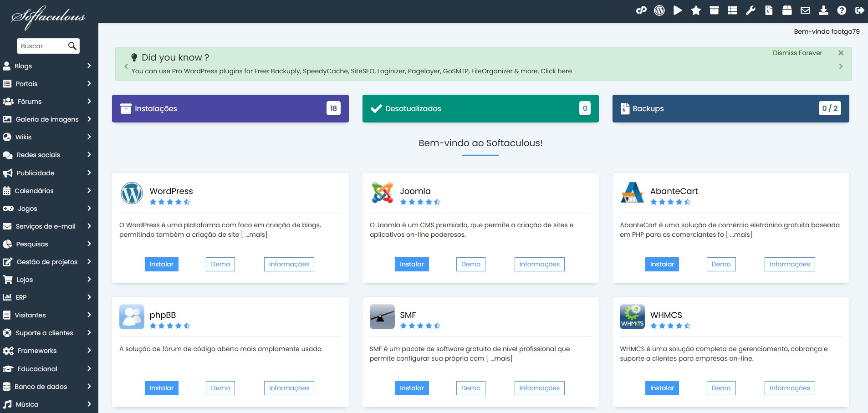The image size is (868, 413).
Task: Expand the Blogs category in sidebar
Action: coord(47,66)
